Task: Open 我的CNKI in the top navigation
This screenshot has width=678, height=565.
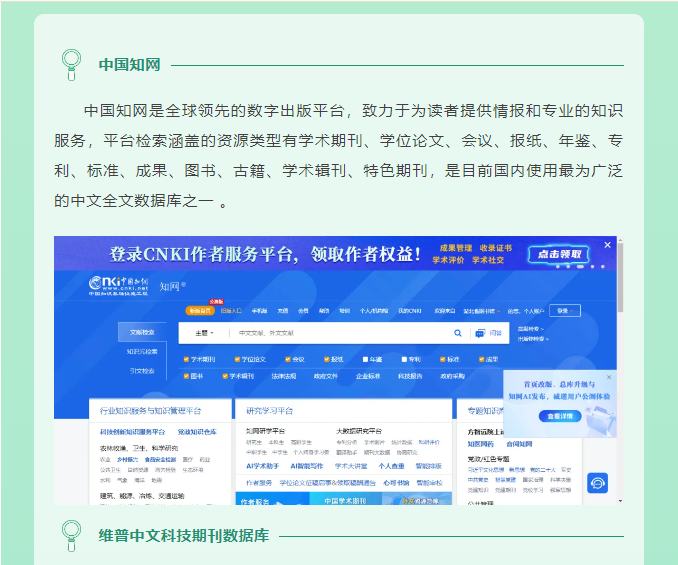Action: point(409,311)
